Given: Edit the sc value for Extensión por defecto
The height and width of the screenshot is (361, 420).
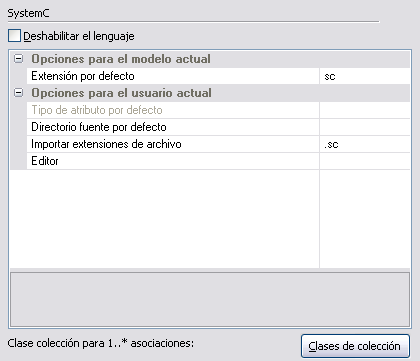Looking at the screenshot, I should click(365, 76).
